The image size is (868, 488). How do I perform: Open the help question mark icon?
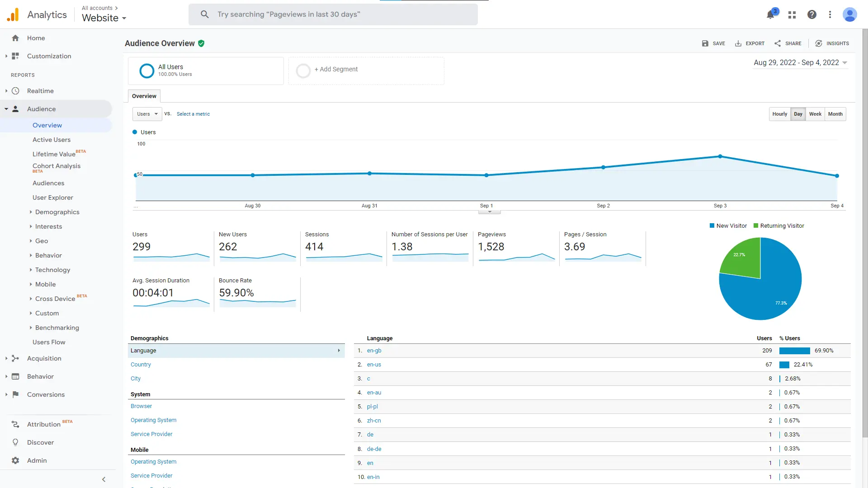tap(812, 14)
